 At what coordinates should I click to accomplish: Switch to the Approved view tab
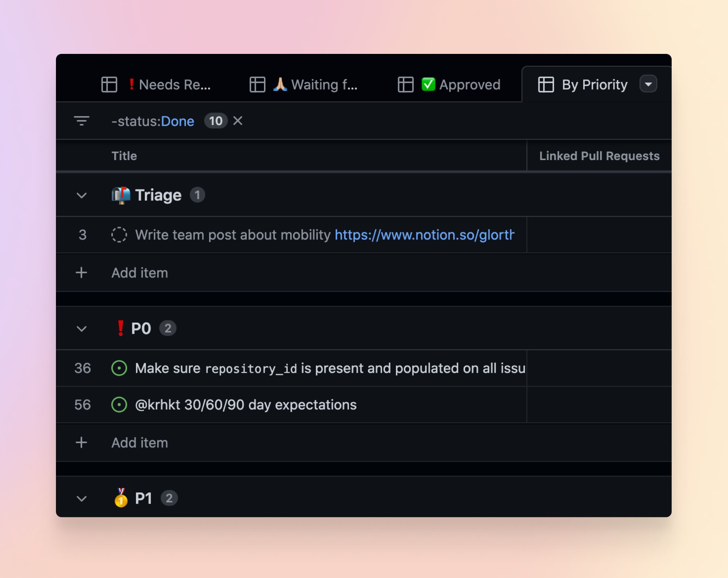(x=449, y=84)
